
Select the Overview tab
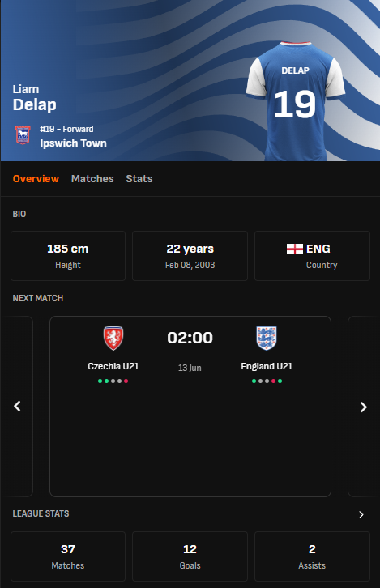point(36,178)
